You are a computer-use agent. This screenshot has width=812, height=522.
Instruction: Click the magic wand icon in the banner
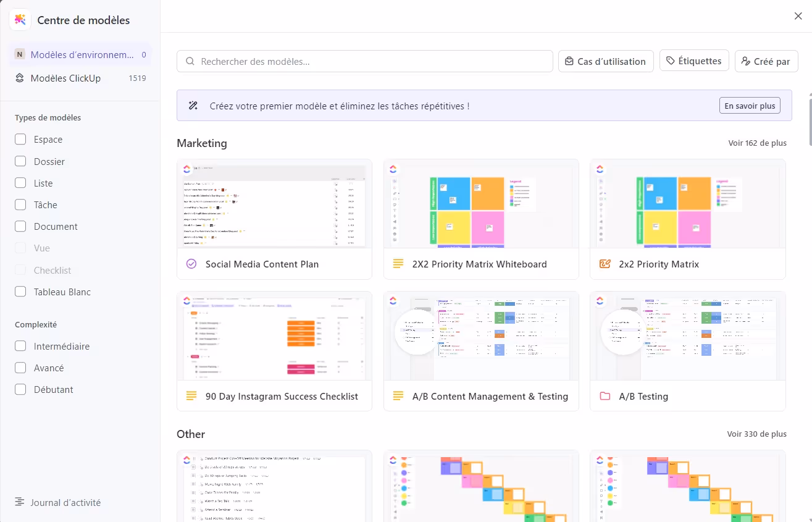193,106
